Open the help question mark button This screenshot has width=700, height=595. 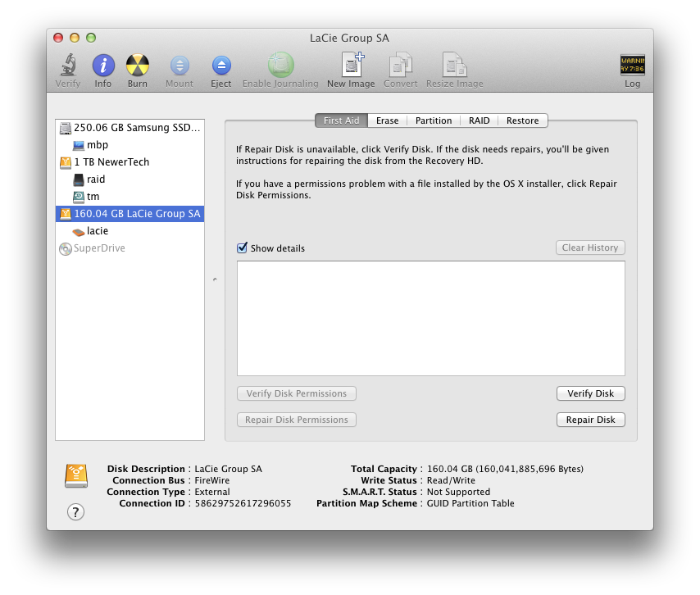click(x=75, y=512)
